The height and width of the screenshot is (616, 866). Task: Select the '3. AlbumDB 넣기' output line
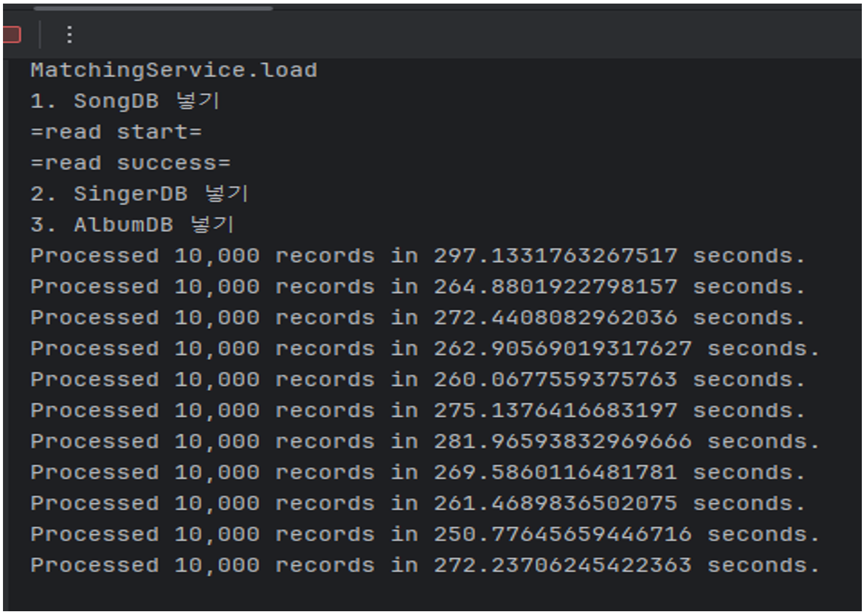tap(132, 225)
